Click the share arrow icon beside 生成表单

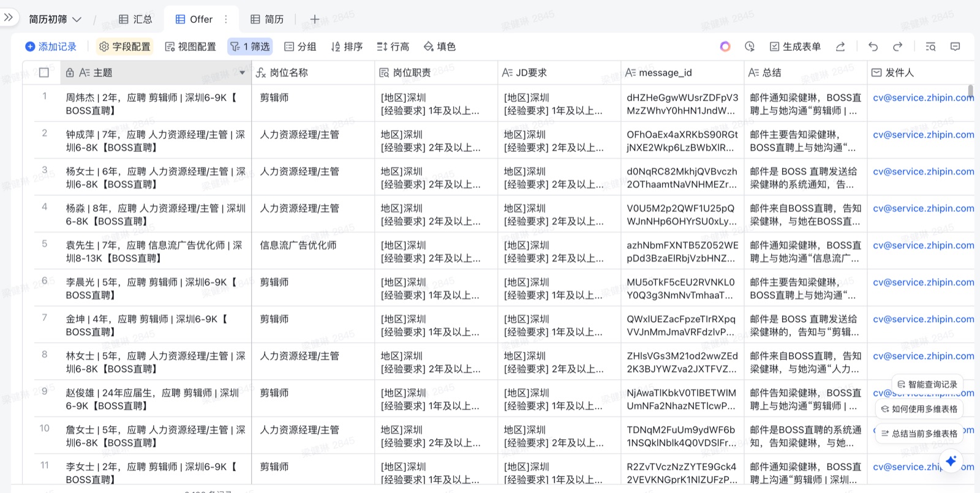pyautogui.click(x=840, y=47)
